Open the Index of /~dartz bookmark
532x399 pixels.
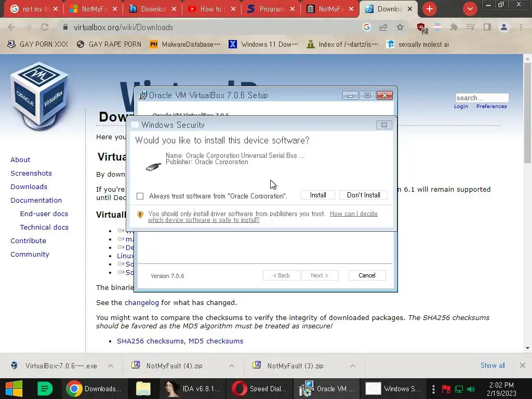point(342,45)
